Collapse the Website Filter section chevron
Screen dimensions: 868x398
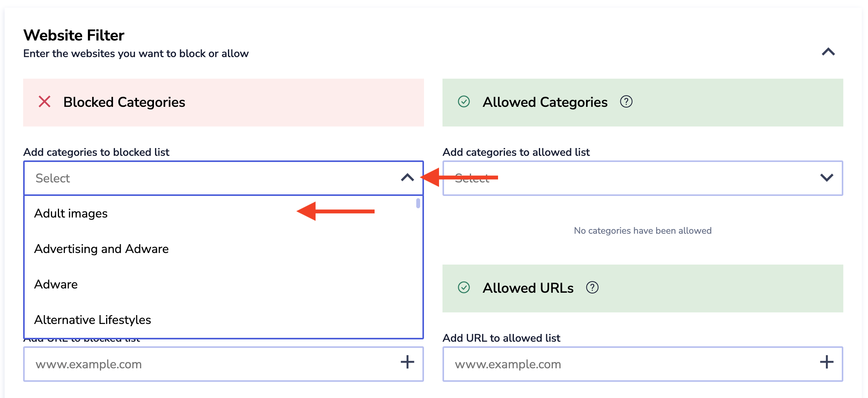[828, 52]
